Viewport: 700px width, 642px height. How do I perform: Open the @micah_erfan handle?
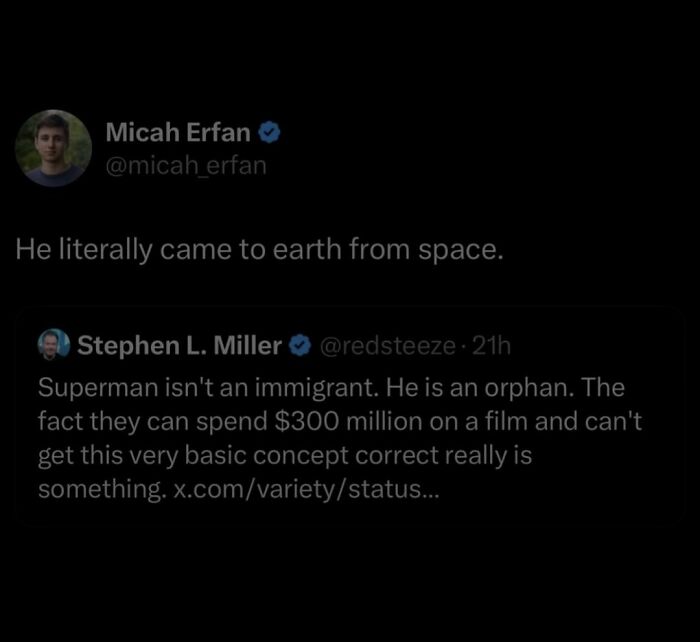(186, 164)
